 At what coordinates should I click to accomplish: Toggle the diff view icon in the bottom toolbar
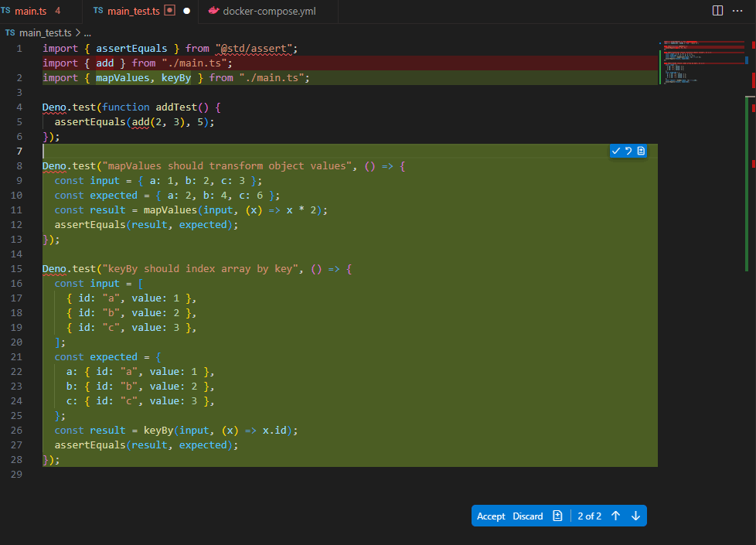(x=557, y=516)
